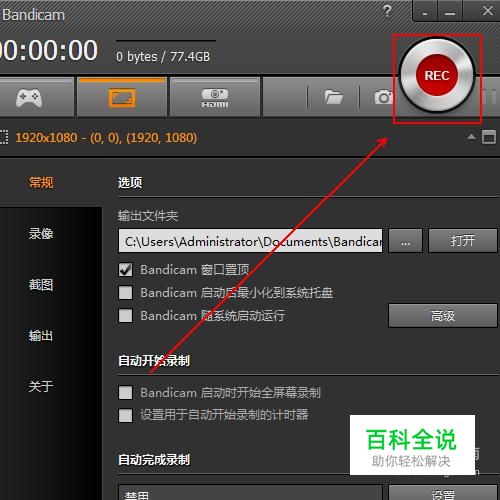Click the 打开 open folder button
500x500 pixels.
[463, 241]
